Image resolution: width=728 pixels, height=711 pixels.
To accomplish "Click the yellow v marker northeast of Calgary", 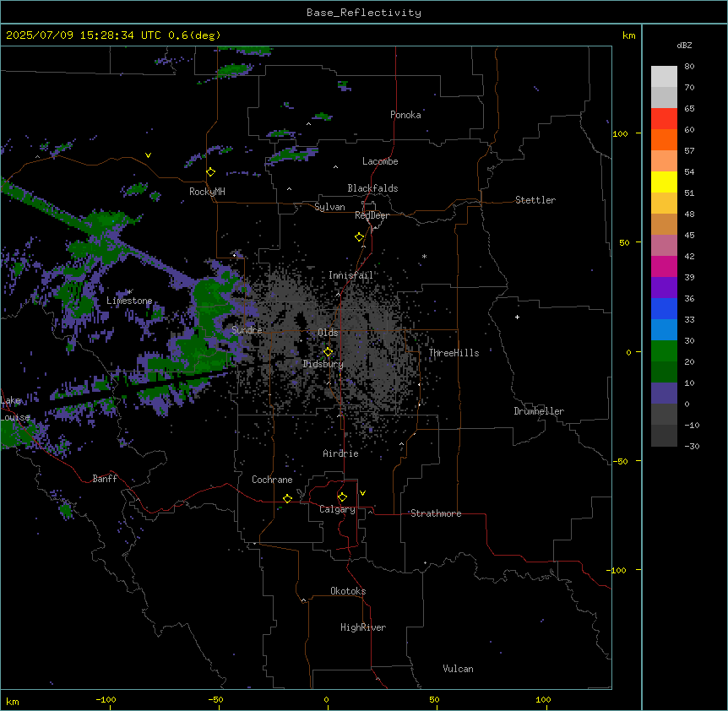I will 362,493.
